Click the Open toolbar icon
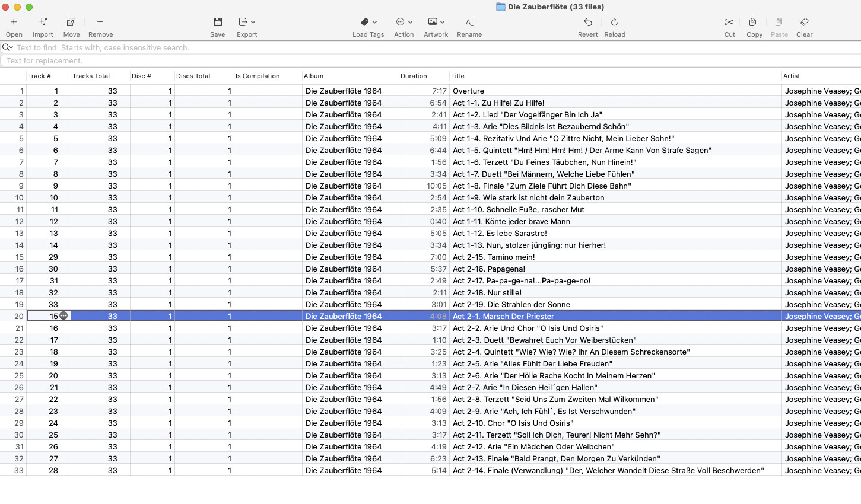 click(14, 23)
